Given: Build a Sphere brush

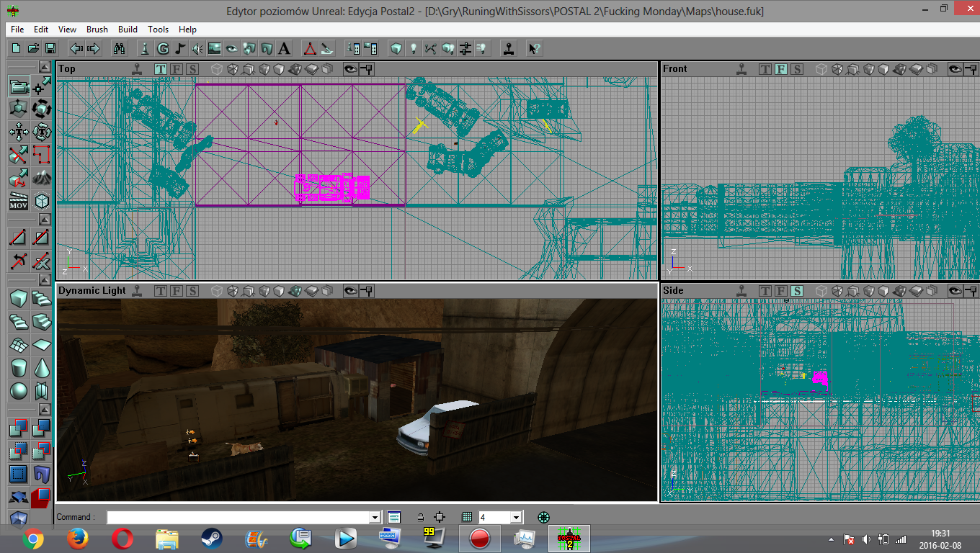Looking at the screenshot, I should [19, 391].
